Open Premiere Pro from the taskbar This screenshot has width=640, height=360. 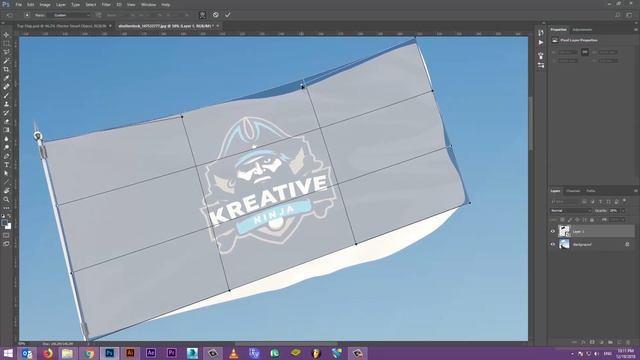[171, 353]
